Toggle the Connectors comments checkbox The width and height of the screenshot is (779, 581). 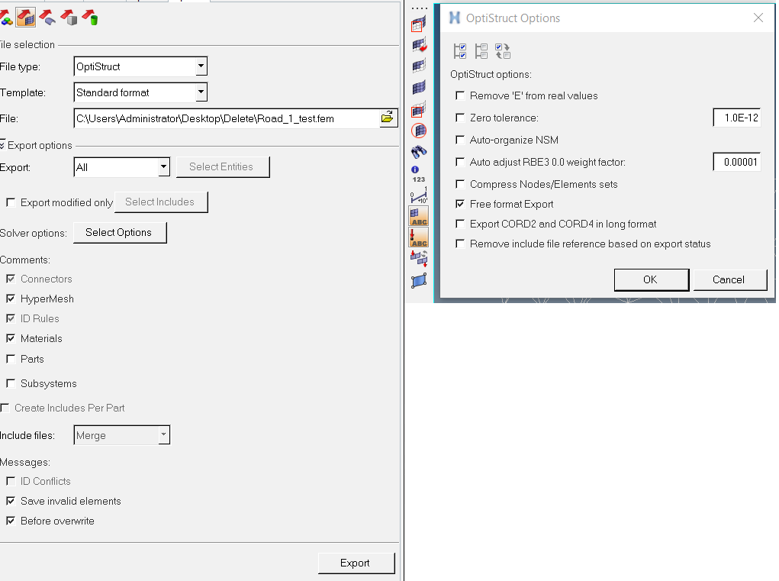(10, 278)
